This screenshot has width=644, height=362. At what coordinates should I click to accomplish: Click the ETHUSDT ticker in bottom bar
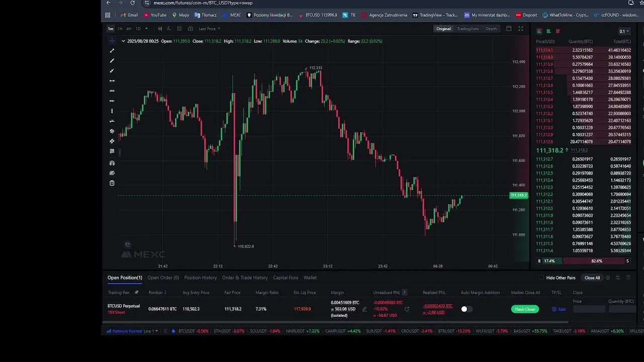click(229, 331)
